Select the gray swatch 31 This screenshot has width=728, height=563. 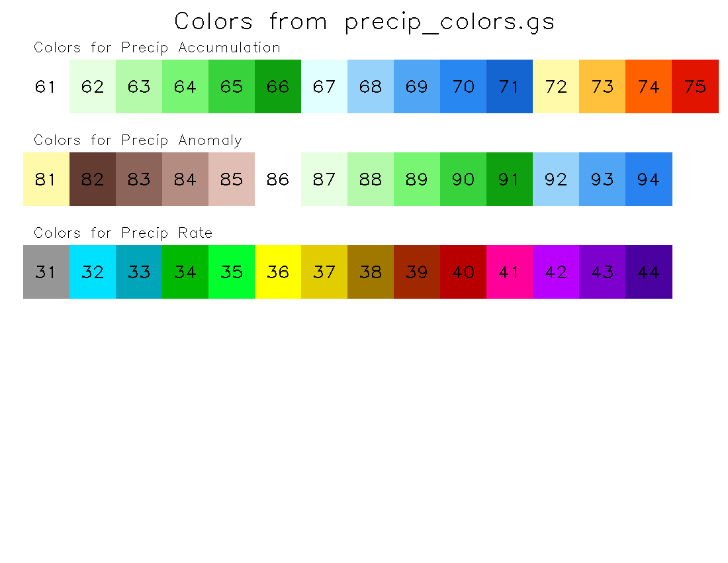click(46, 272)
